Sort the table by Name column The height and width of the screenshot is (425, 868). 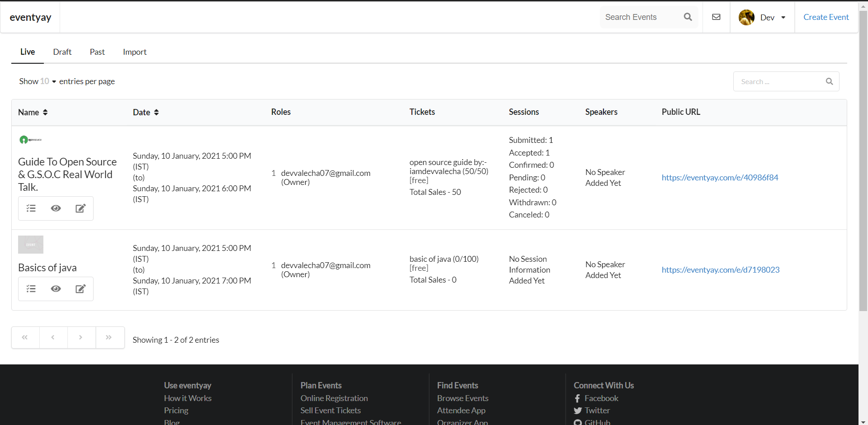click(33, 112)
